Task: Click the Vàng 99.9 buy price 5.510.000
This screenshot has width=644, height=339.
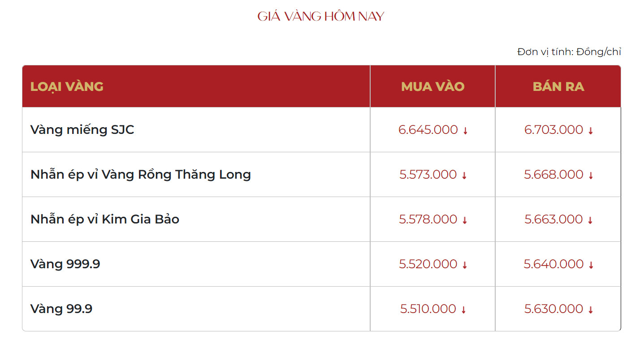Action: 428,309
